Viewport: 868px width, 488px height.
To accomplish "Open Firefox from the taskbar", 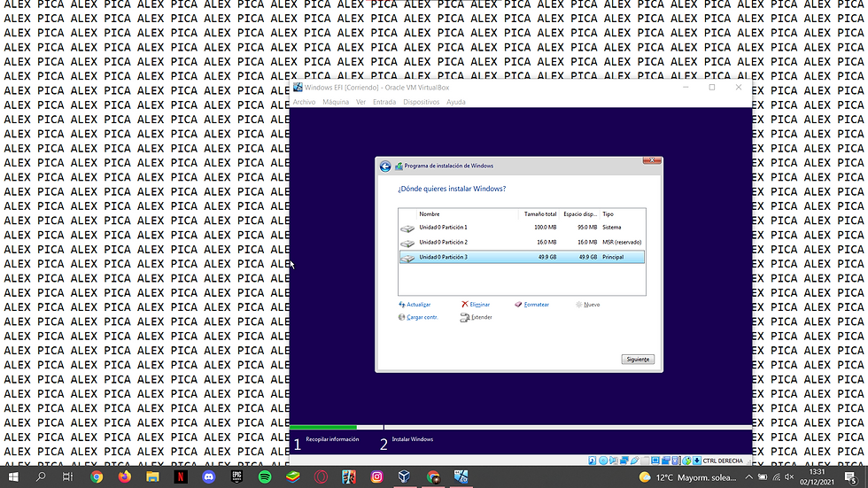I will pyautogui.click(x=125, y=476).
